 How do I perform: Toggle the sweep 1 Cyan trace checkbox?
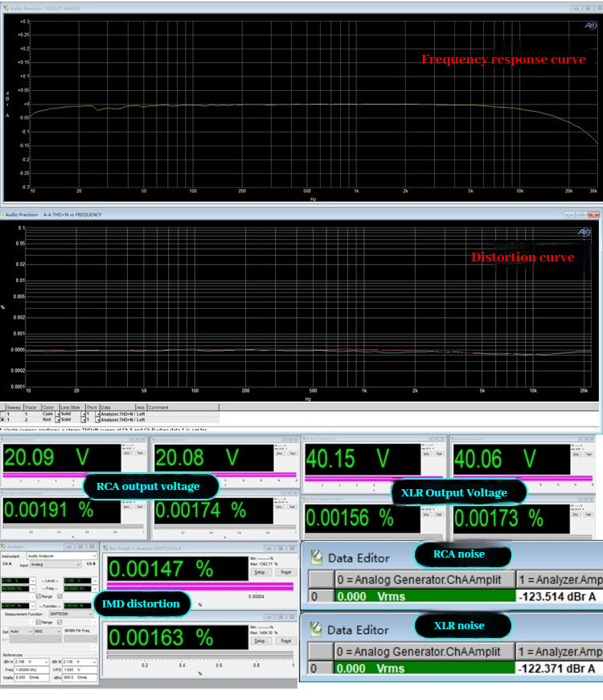[x=3, y=414]
